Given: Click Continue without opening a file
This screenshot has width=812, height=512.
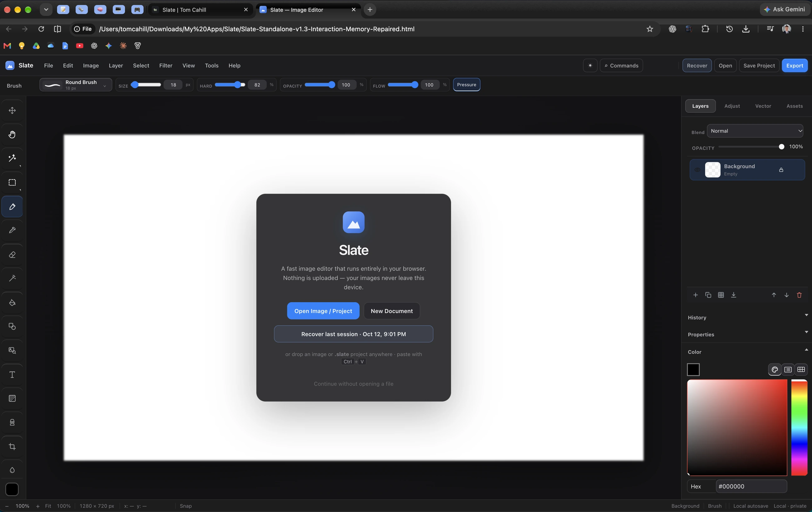Looking at the screenshot, I should coord(354,384).
